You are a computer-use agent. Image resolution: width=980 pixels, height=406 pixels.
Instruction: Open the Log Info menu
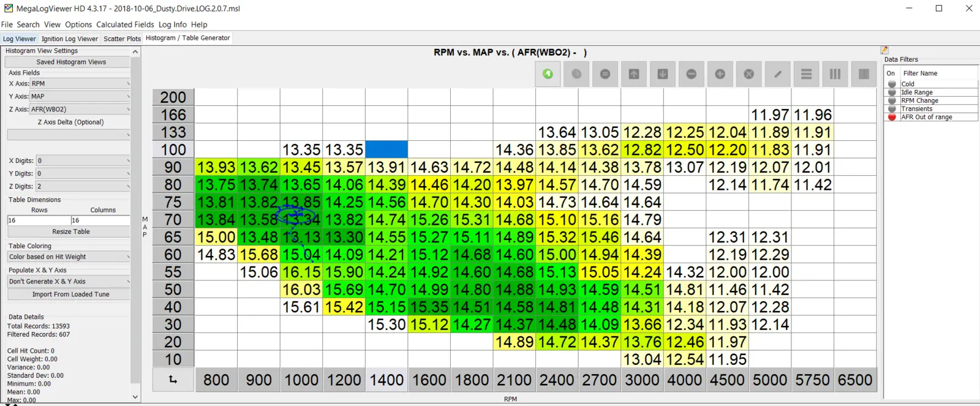point(173,24)
